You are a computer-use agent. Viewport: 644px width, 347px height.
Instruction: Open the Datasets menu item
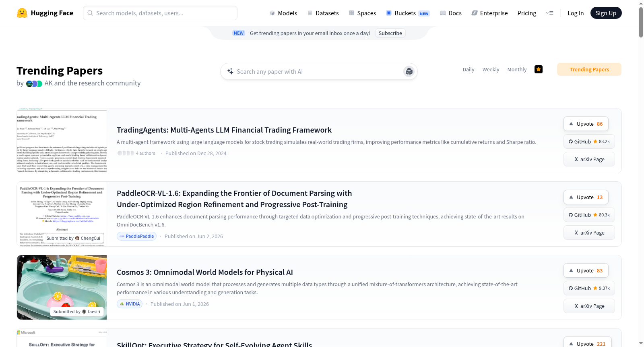(323, 13)
